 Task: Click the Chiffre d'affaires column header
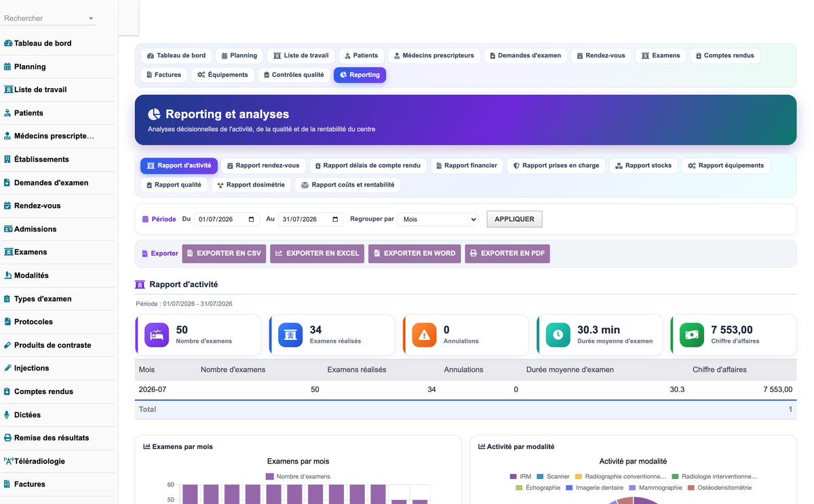[720, 370]
